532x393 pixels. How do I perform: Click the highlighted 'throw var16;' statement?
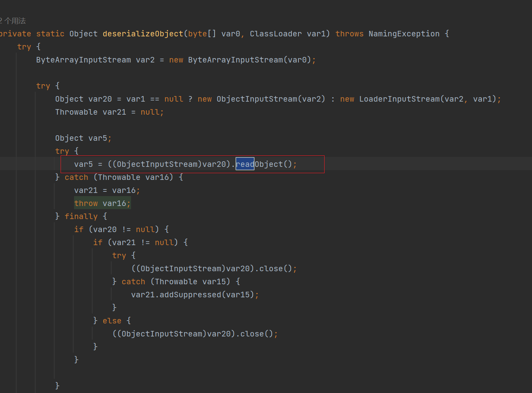click(x=102, y=203)
